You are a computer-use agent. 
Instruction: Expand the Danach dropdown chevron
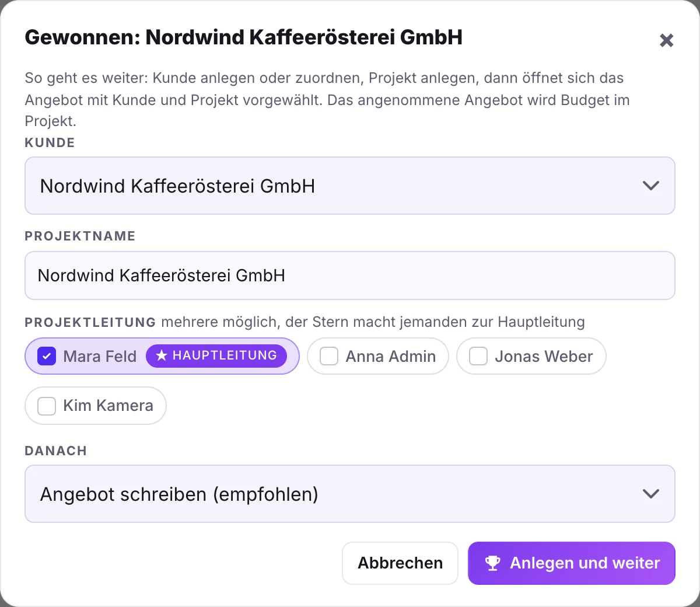(x=650, y=494)
